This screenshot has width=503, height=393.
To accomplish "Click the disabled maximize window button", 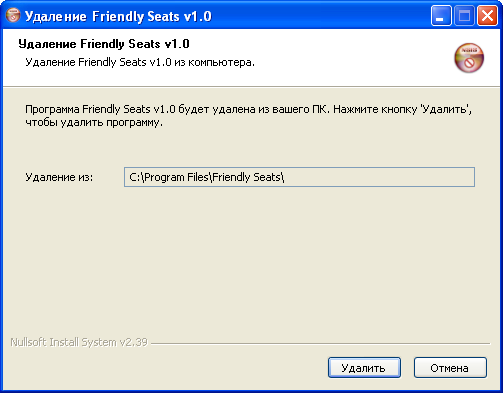I will click(x=464, y=16).
